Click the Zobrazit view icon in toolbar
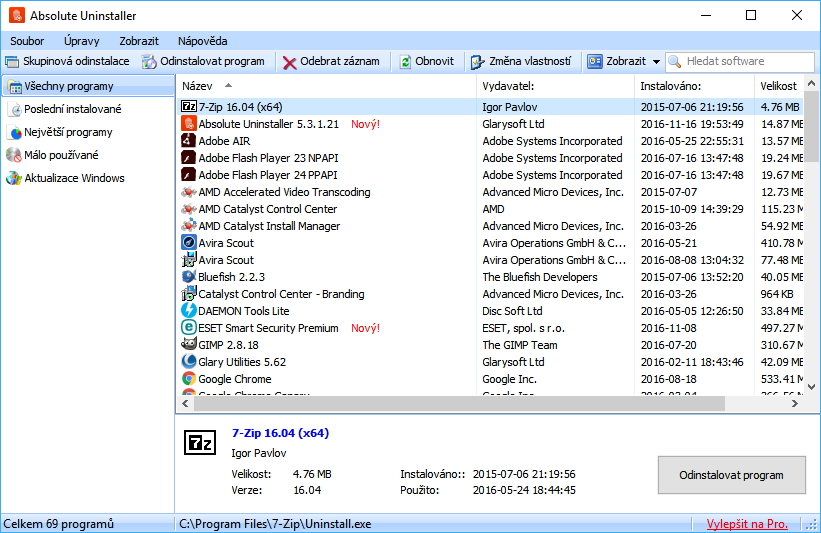This screenshot has height=533, width=821. tap(595, 62)
